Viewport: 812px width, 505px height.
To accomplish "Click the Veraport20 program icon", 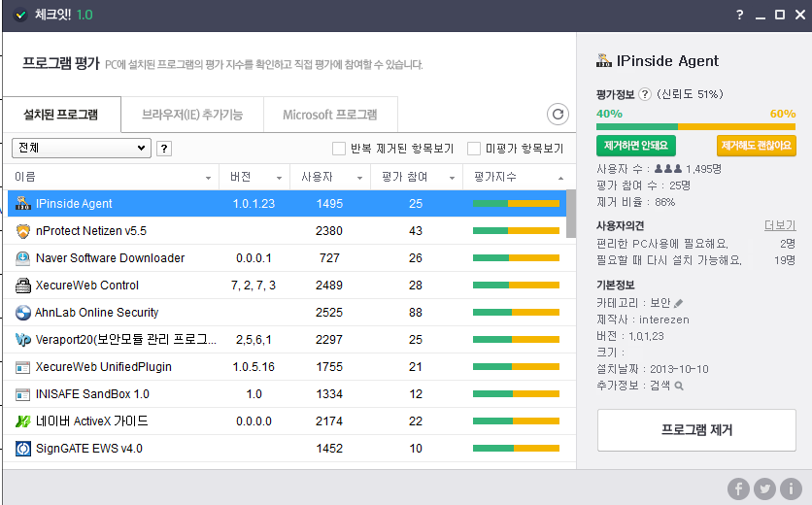I will pyautogui.click(x=22, y=340).
